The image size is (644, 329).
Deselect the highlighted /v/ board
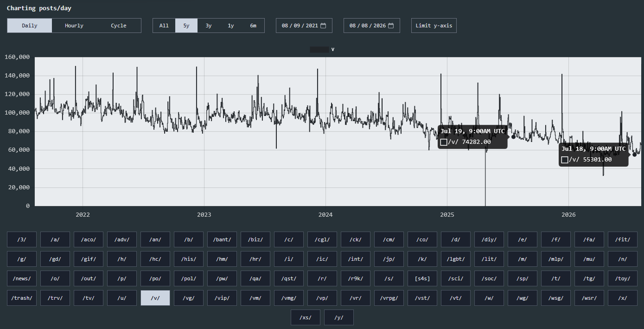[x=155, y=298]
